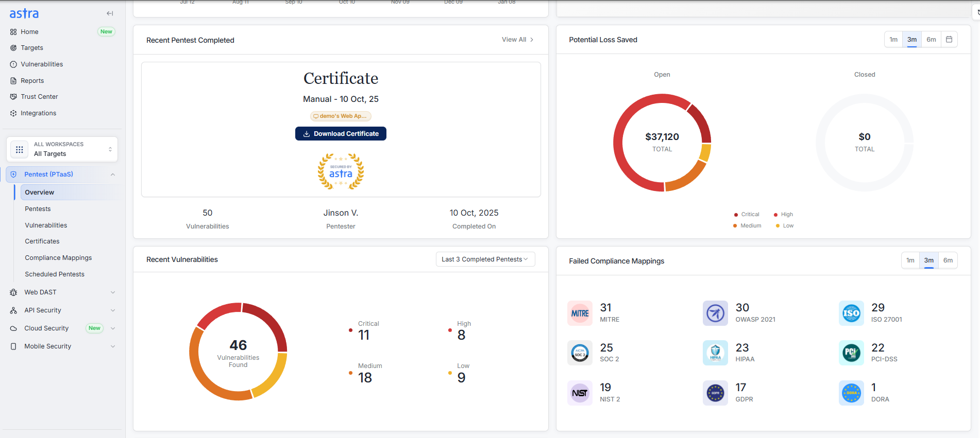Screen dimensions: 980x438
Task: Click the ISO 27001 logo
Action: click(x=851, y=313)
